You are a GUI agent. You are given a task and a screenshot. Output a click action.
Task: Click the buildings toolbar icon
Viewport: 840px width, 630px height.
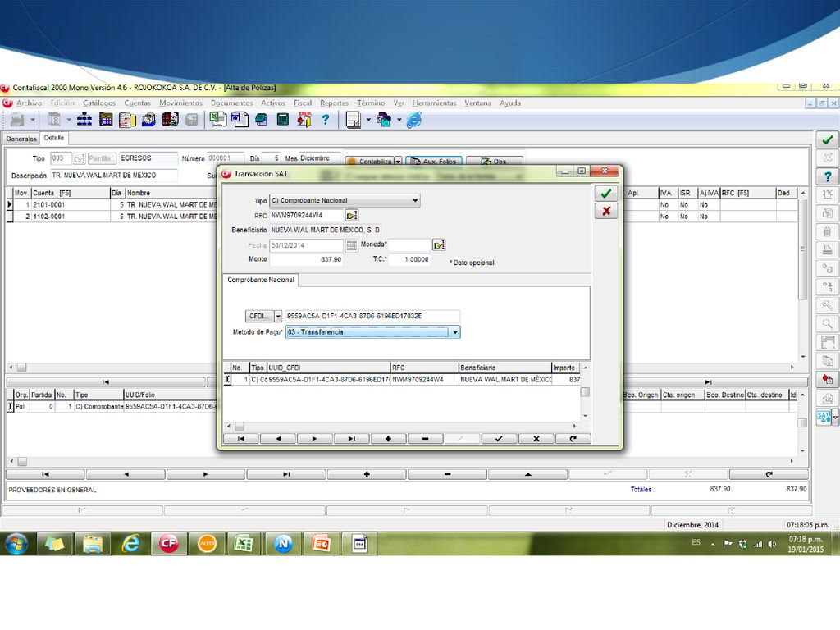point(170,120)
